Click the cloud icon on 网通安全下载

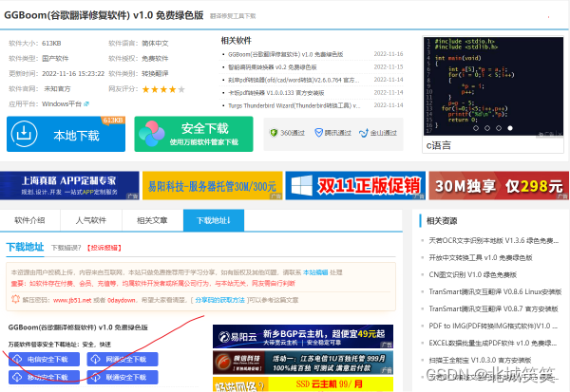96,360
